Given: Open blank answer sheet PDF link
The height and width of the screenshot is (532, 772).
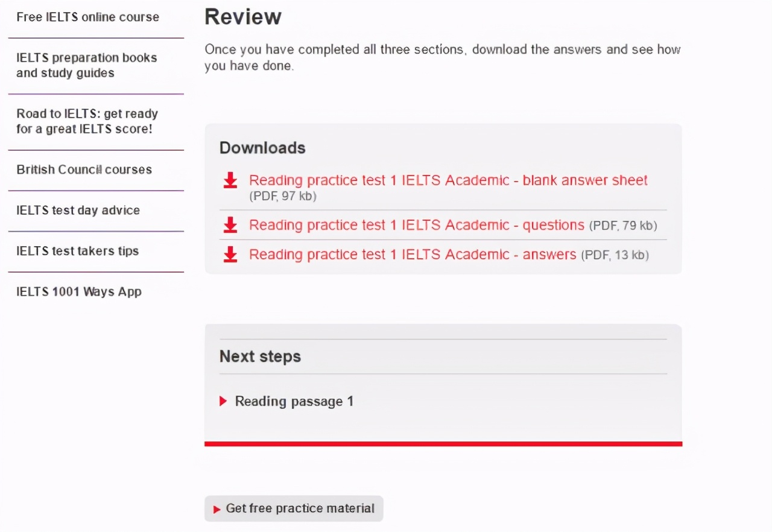Looking at the screenshot, I should [448, 180].
